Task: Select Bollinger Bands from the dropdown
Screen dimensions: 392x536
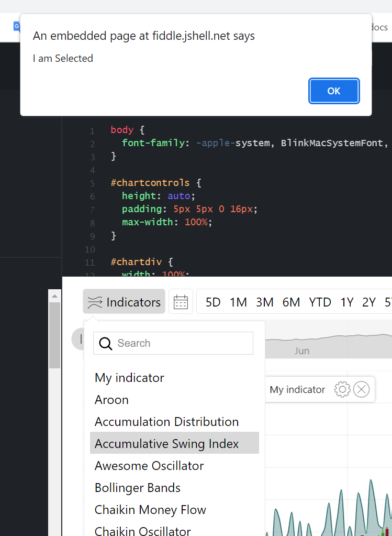Action: (x=137, y=488)
